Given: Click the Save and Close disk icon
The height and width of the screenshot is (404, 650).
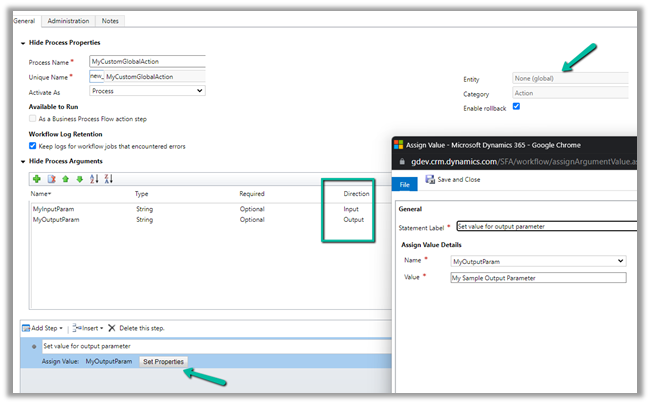Looking at the screenshot, I should pyautogui.click(x=430, y=180).
